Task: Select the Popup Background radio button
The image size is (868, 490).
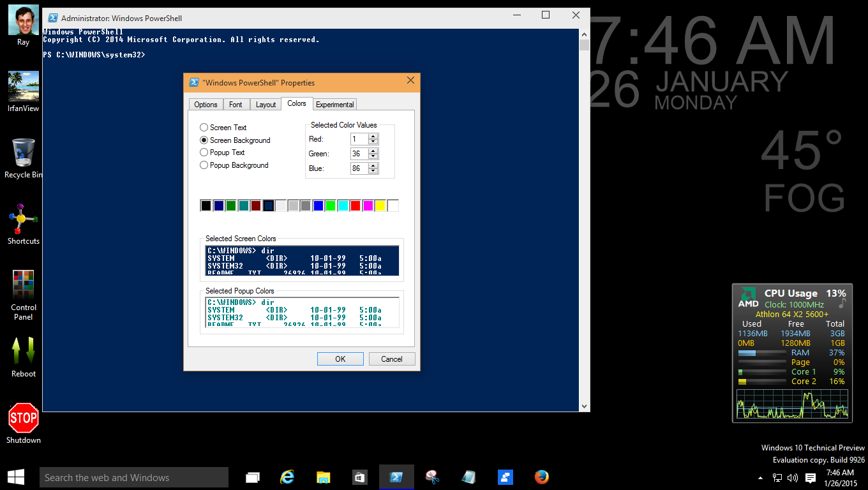Action: [204, 165]
